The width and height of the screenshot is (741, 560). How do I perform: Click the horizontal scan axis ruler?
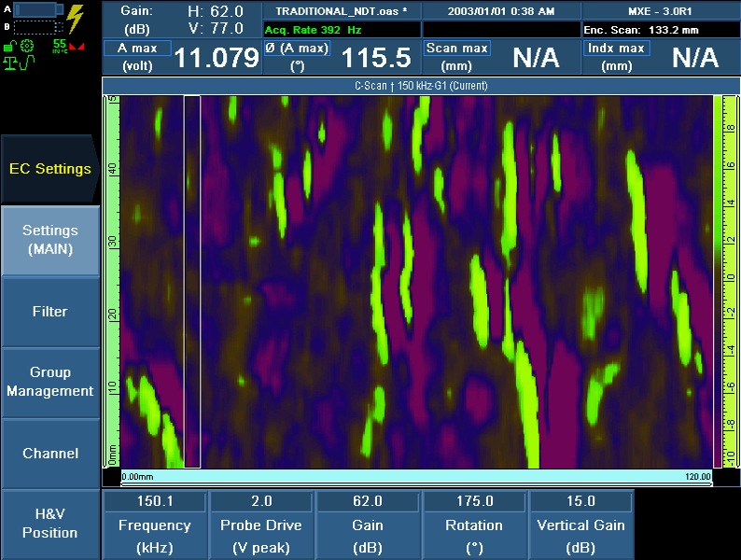tap(415, 477)
